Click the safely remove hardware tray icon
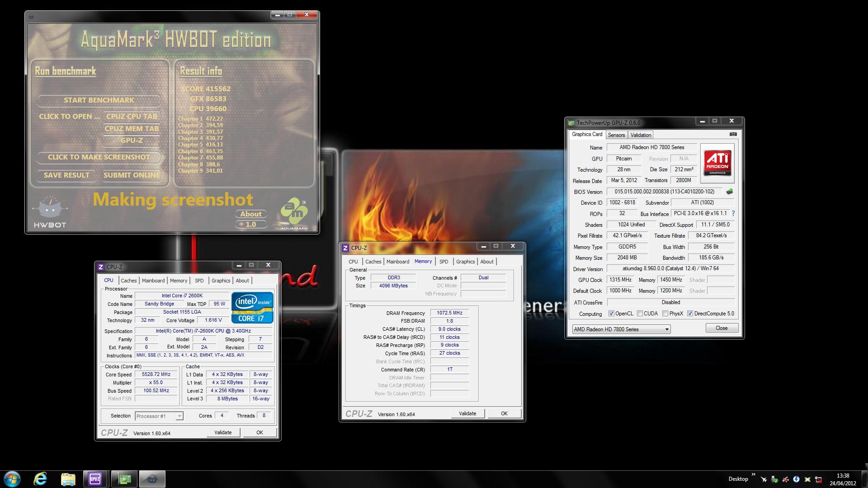The width and height of the screenshot is (868, 488). click(x=774, y=479)
